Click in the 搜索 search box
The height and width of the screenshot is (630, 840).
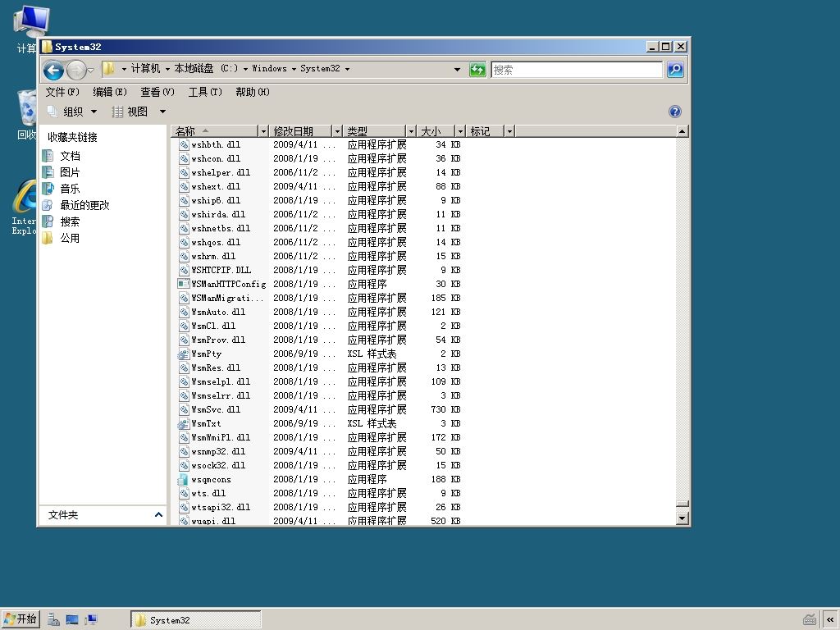coord(577,70)
